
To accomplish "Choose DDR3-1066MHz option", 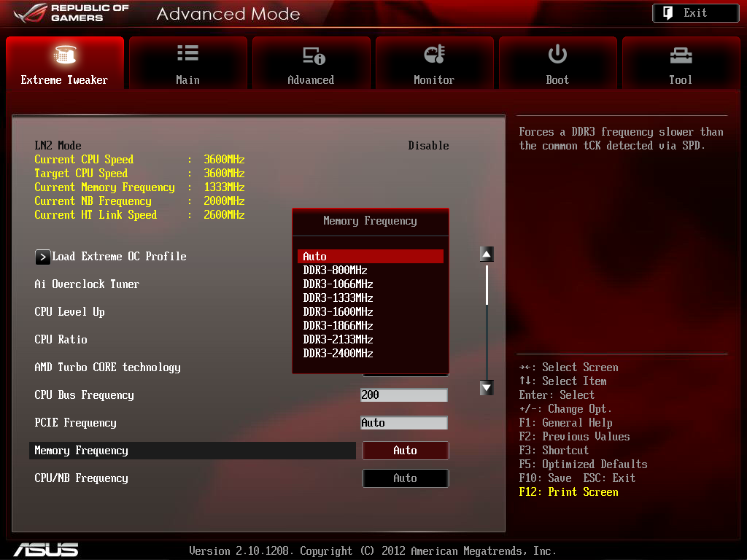I will [x=370, y=284].
